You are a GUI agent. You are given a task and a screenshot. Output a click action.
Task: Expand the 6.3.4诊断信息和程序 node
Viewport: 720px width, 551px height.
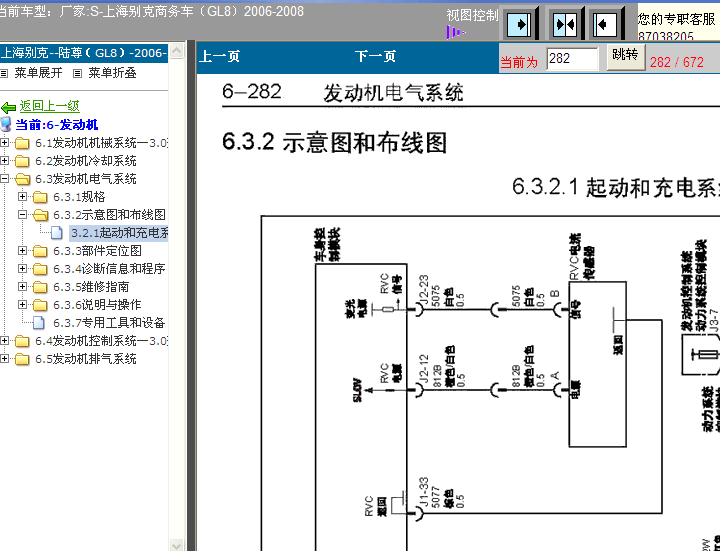coord(22,268)
